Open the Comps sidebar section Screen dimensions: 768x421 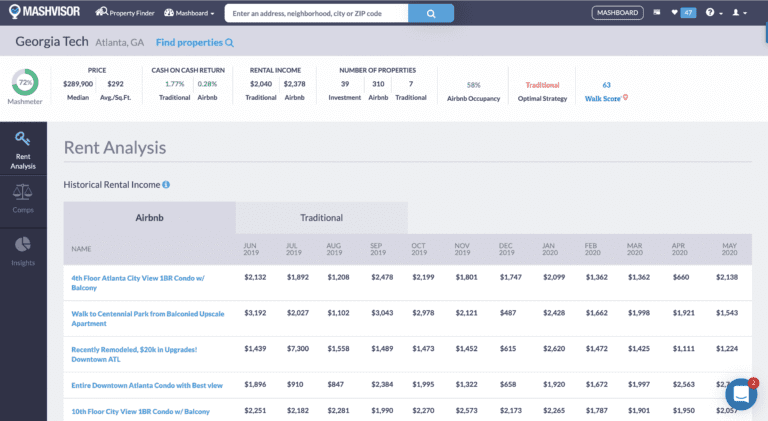(x=22, y=196)
